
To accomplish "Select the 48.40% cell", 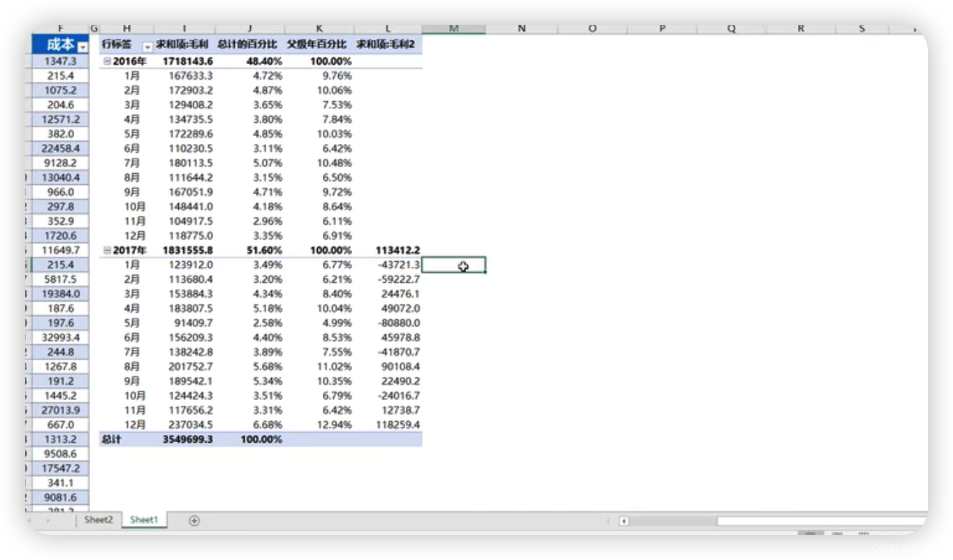I will click(x=249, y=61).
